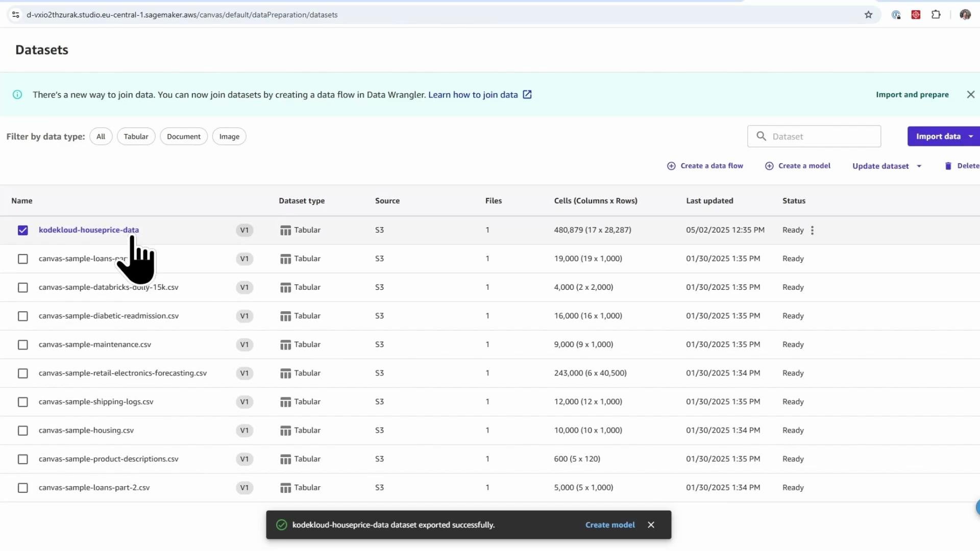Click the V1 badge for canvas-sample-loans-part-2.csv
The width and height of the screenshot is (980, 551).
click(244, 488)
